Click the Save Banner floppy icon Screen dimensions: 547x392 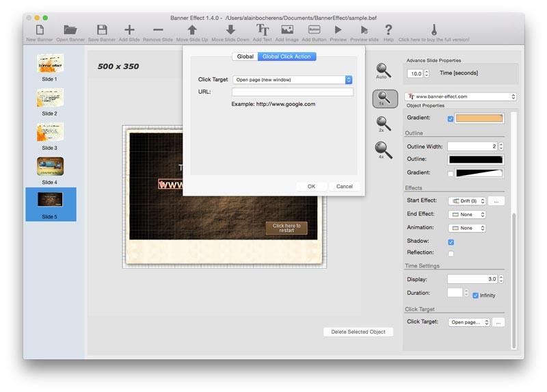(x=102, y=30)
